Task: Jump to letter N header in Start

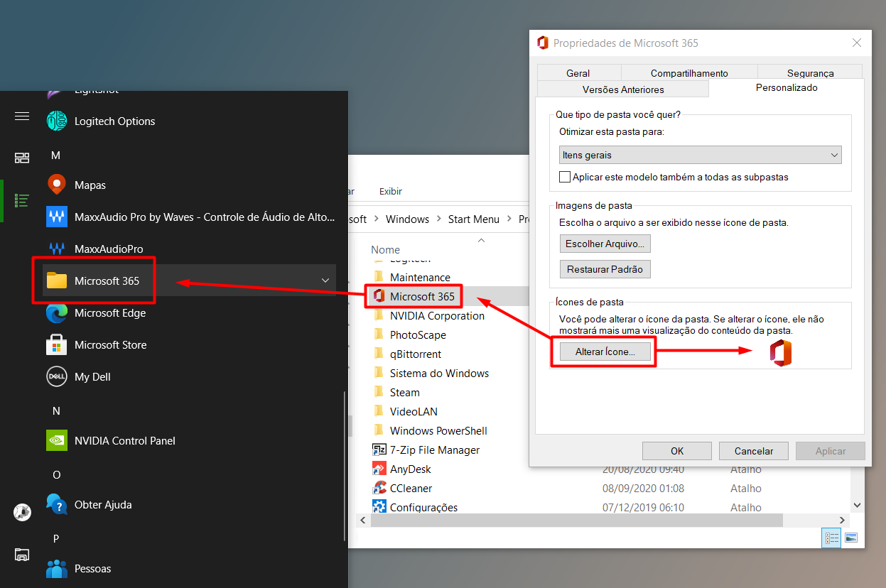Action: click(56, 411)
